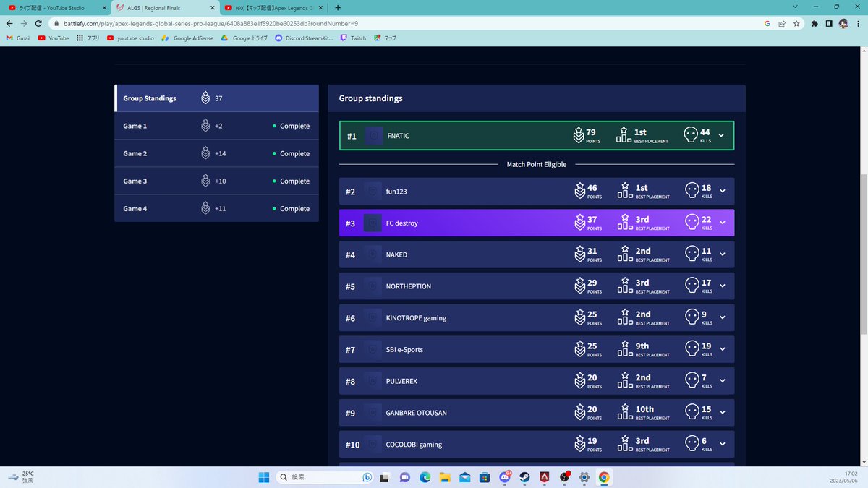The width and height of the screenshot is (868, 488).
Task: Open File Explorer from the taskbar
Action: pyautogui.click(x=445, y=477)
